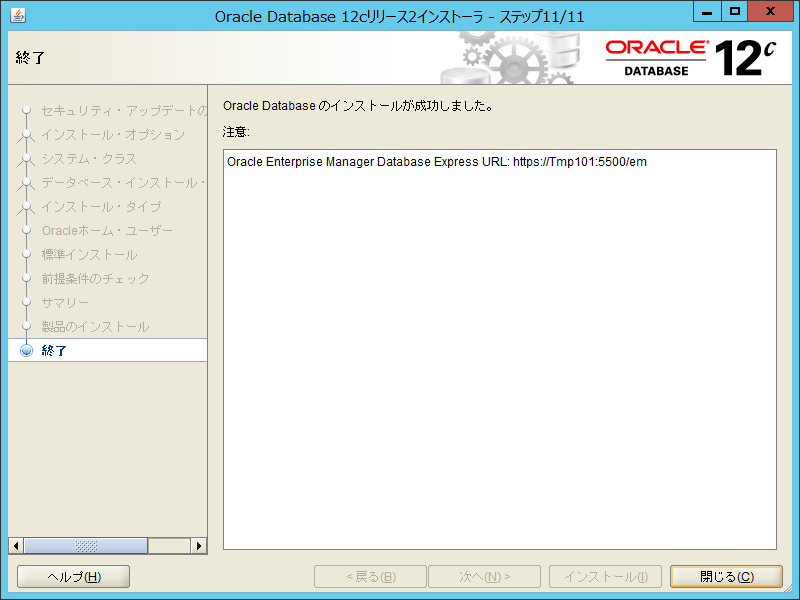The height and width of the screenshot is (600, 800).
Task: Click the sidebar horizontal scrollbar thumb
Action: pos(86,546)
